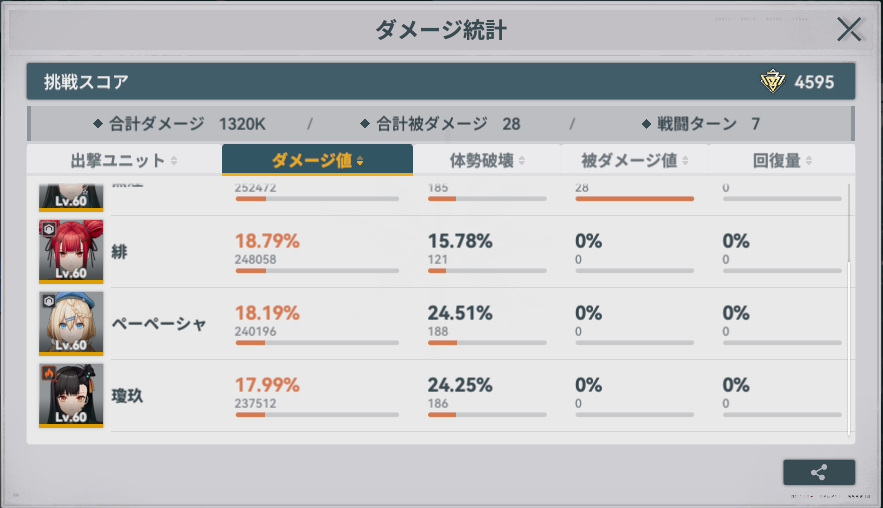The height and width of the screenshot is (508, 883).
Task: Toggle sort arrow on 被ダメージ値 header
Action: [686, 161]
